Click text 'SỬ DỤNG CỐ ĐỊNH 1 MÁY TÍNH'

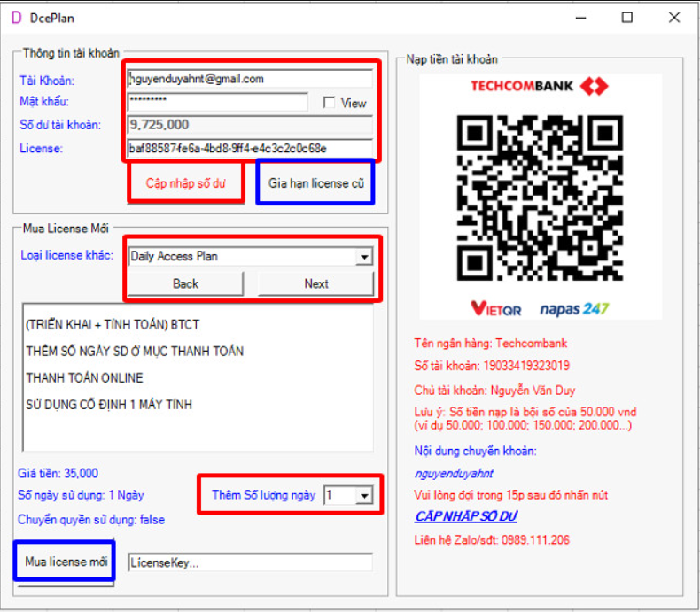click(109, 405)
